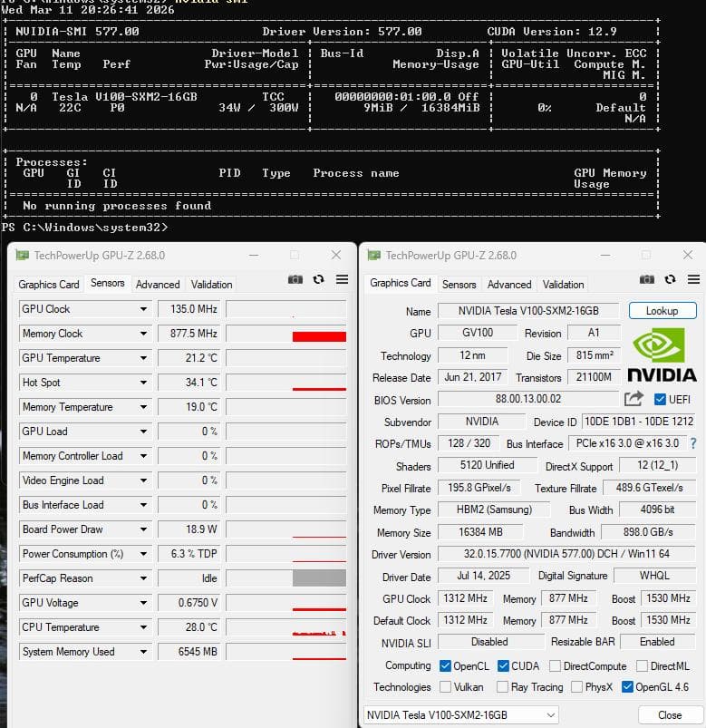Open Advanced tab in right GPU-Z window
The width and height of the screenshot is (706, 728).
(509, 284)
